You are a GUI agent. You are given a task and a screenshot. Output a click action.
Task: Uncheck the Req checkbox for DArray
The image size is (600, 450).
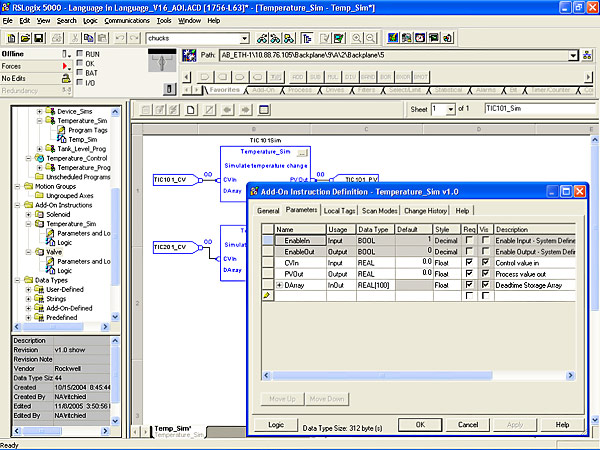[x=469, y=285]
